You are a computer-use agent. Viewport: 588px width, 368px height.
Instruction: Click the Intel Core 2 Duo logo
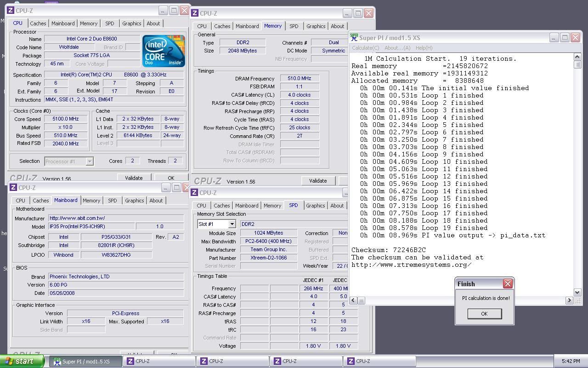pyautogui.click(x=164, y=51)
